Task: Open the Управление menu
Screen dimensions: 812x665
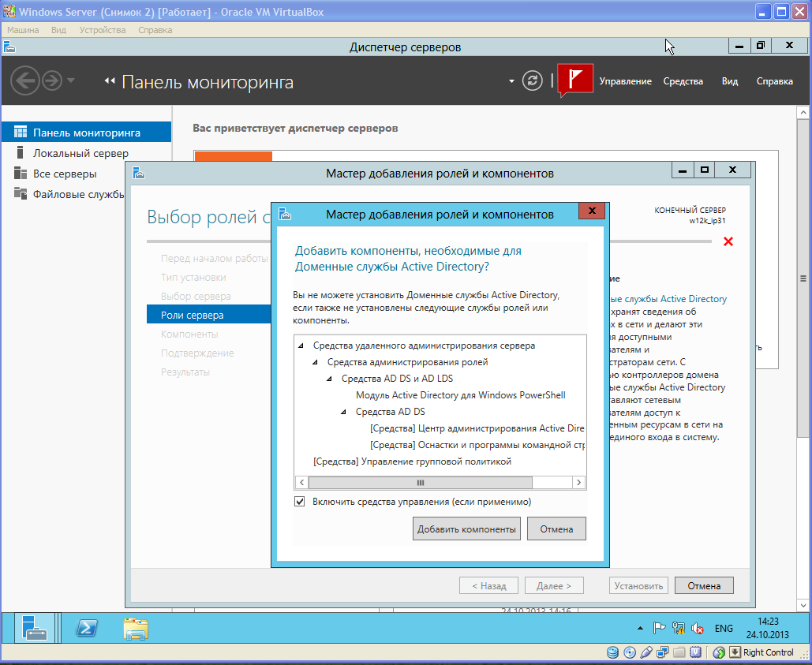Action: 625,81
